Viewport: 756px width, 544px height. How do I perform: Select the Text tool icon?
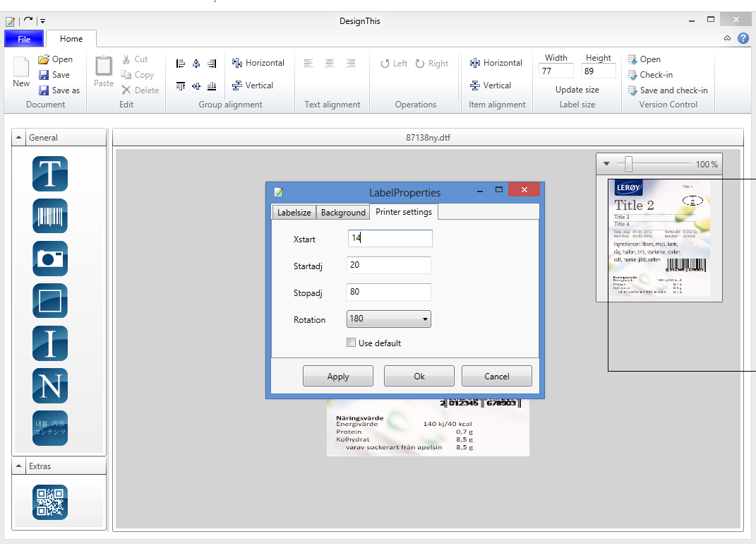49,174
